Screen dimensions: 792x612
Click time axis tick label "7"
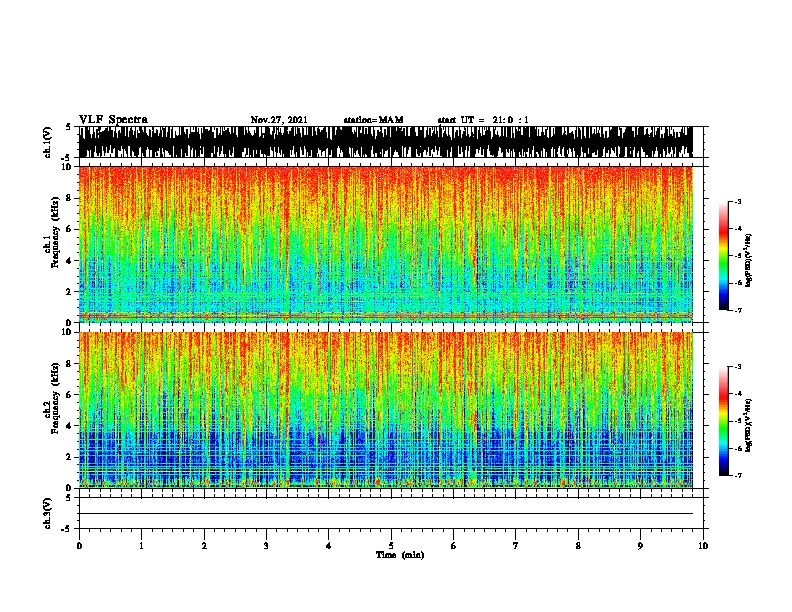516,546
